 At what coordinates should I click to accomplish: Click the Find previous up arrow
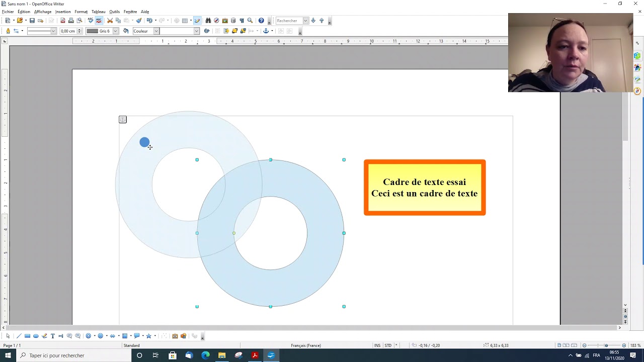click(x=321, y=21)
